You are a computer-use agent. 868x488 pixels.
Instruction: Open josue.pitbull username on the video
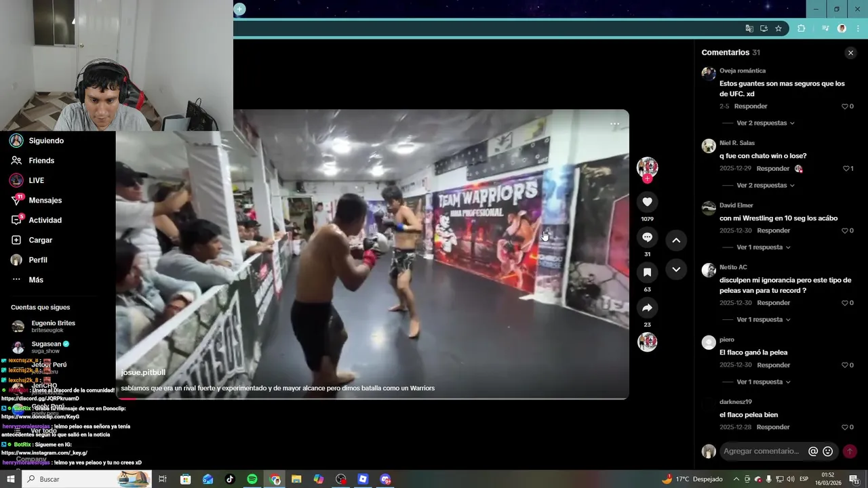(x=143, y=373)
